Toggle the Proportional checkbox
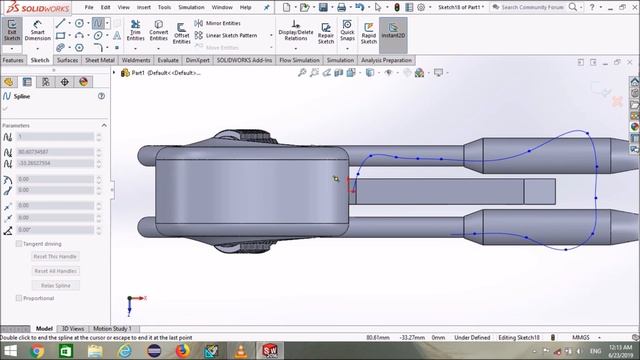640x360 pixels. click(19, 298)
